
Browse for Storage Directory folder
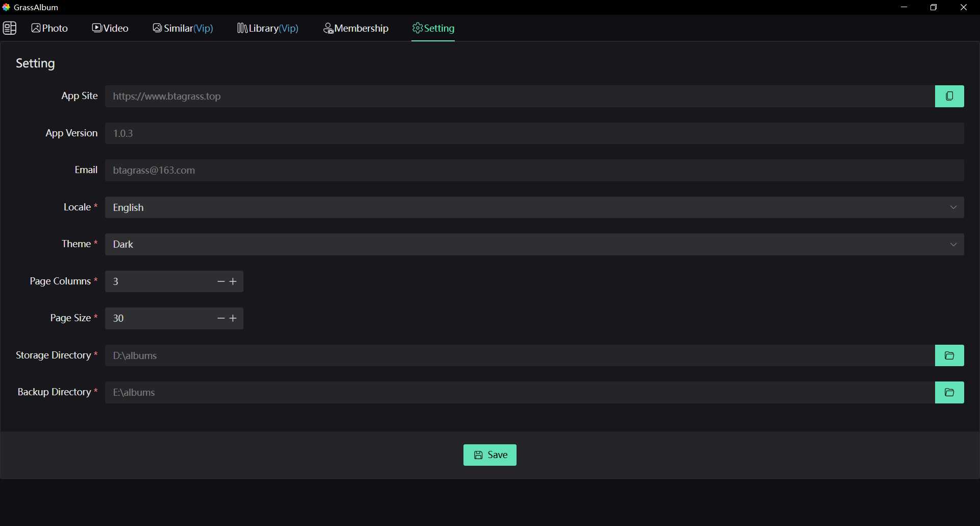[950, 355]
